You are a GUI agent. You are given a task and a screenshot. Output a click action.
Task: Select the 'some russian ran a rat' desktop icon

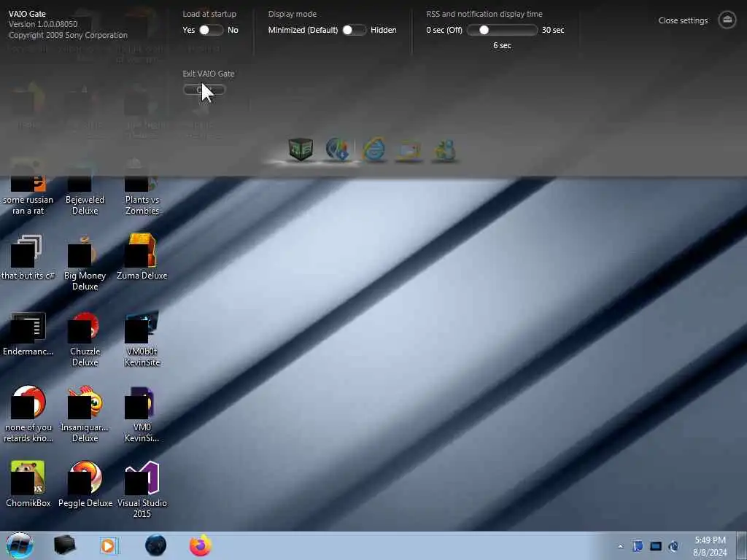click(x=28, y=192)
